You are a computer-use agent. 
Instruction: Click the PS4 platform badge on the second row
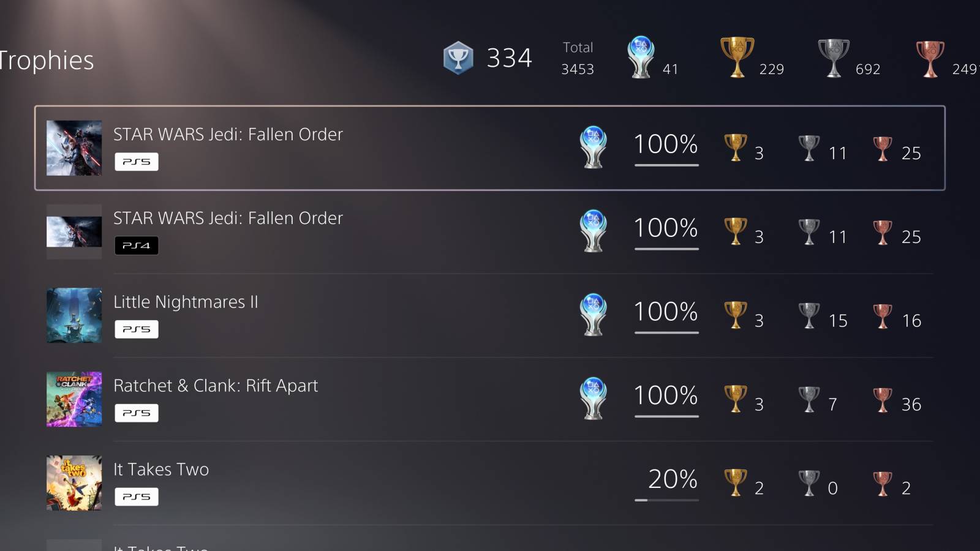coord(137,245)
